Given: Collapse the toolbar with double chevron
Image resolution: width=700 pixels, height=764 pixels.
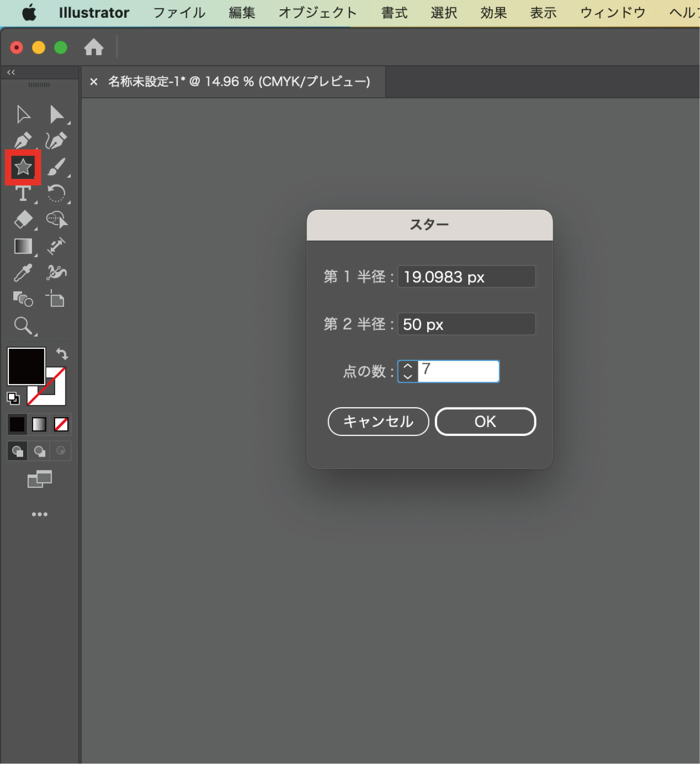Looking at the screenshot, I should pyautogui.click(x=11, y=72).
